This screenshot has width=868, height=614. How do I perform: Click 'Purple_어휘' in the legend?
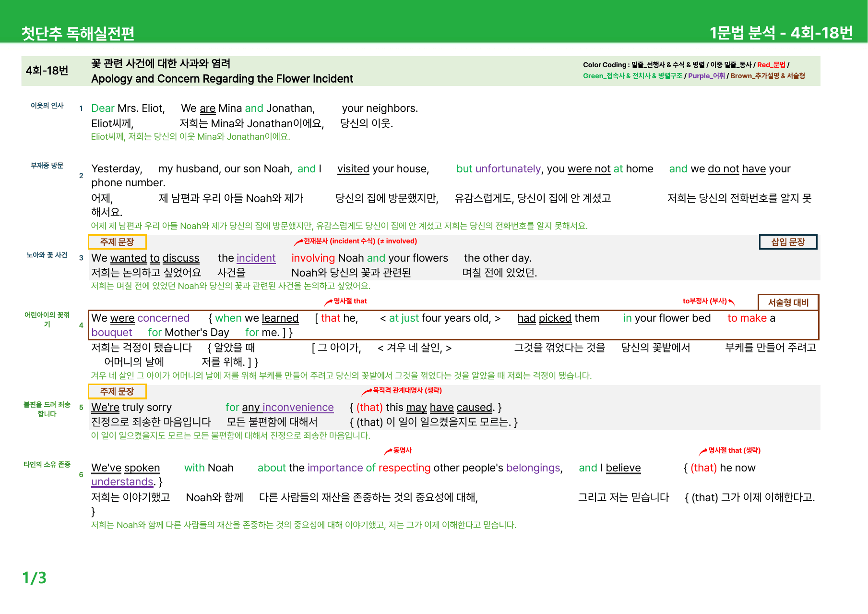706,76
